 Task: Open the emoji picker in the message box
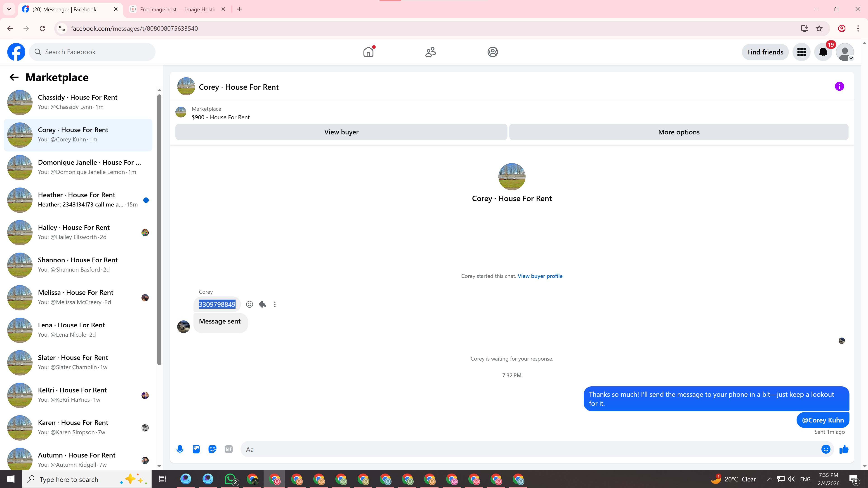tap(826, 449)
